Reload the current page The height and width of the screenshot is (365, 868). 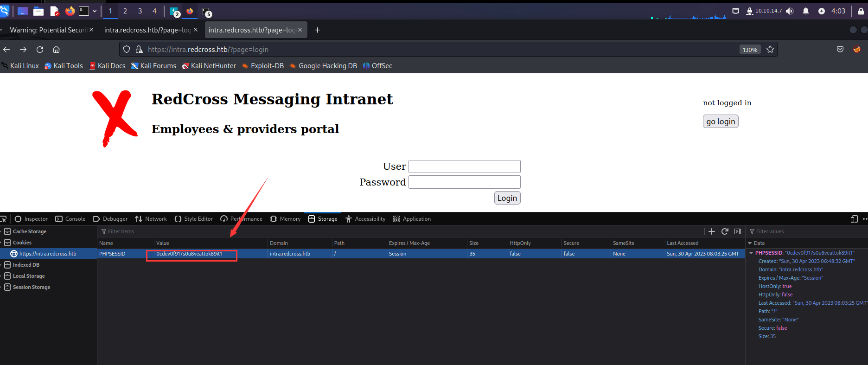point(40,49)
